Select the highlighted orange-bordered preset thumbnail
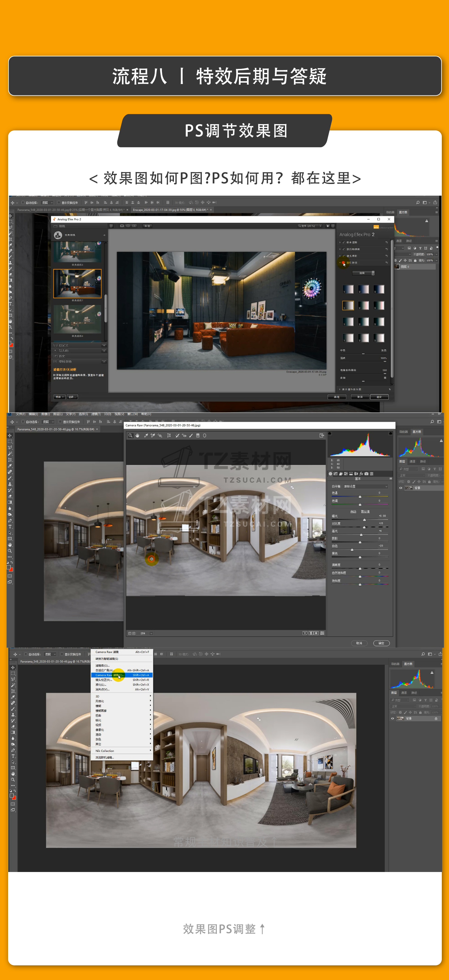 click(77, 283)
